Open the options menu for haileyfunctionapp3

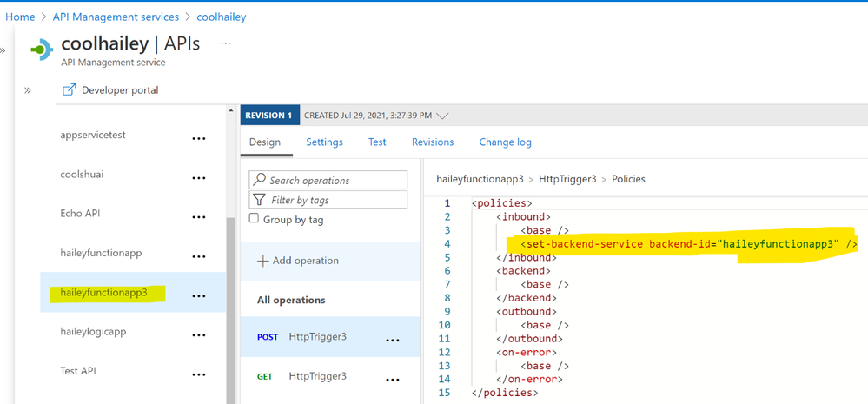[199, 296]
